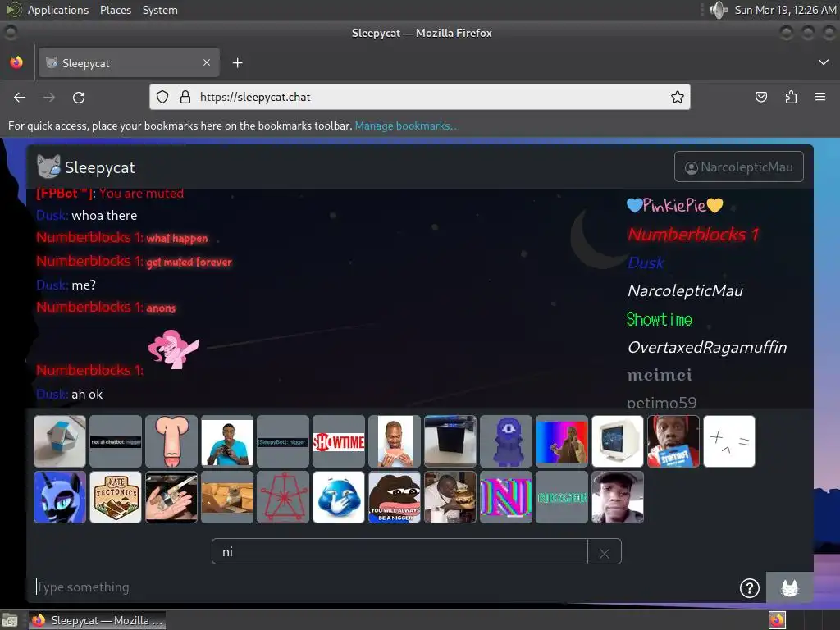
Task: Pick the SHOWTIME logo emoji
Action: [339, 441]
